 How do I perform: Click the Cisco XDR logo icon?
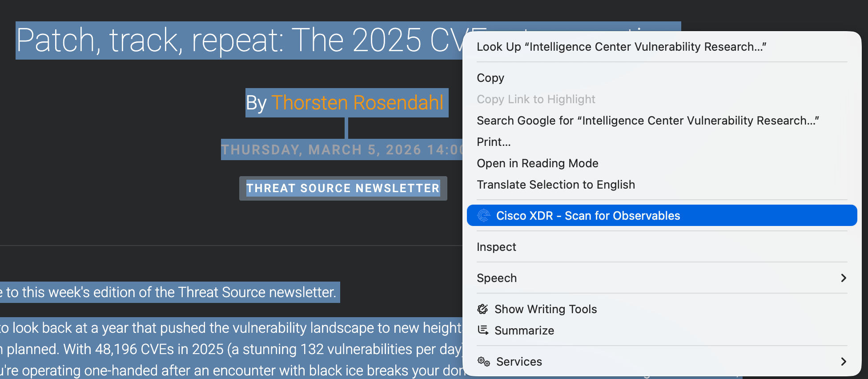pos(483,216)
